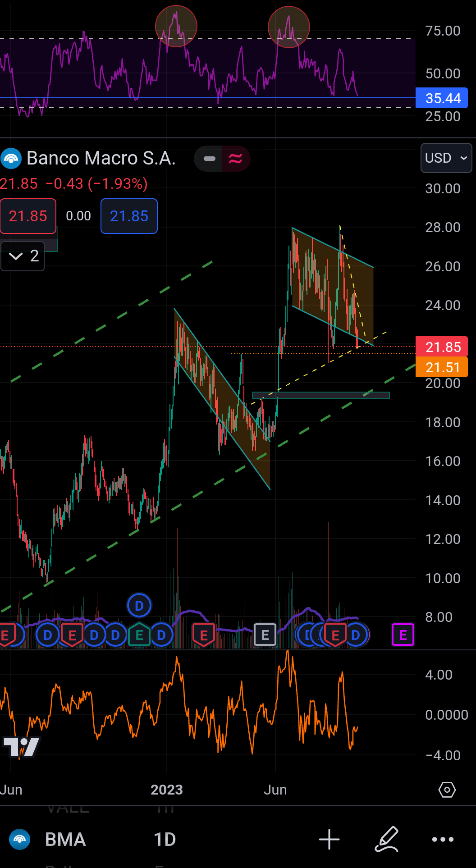Screen dimensions: 476x868
Task: Open symbol search via the BMA ticker
Action: click(x=65, y=839)
